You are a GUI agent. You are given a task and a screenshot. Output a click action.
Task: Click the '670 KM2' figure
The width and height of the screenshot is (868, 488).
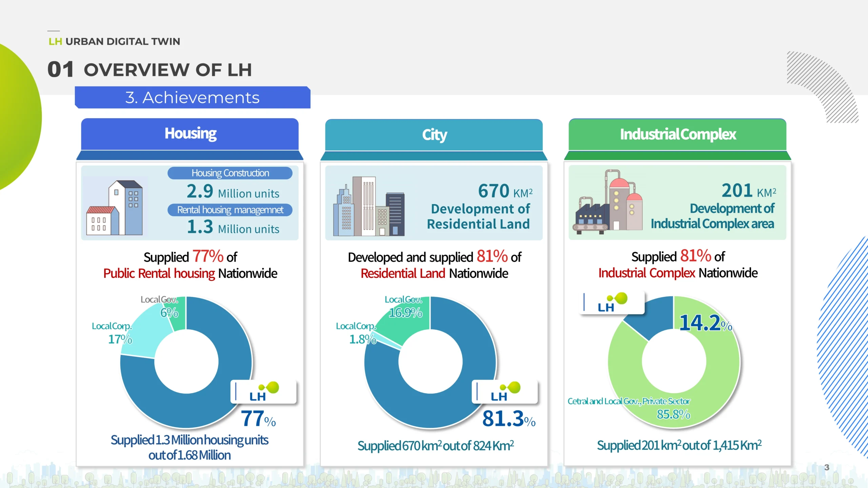coord(505,191)
